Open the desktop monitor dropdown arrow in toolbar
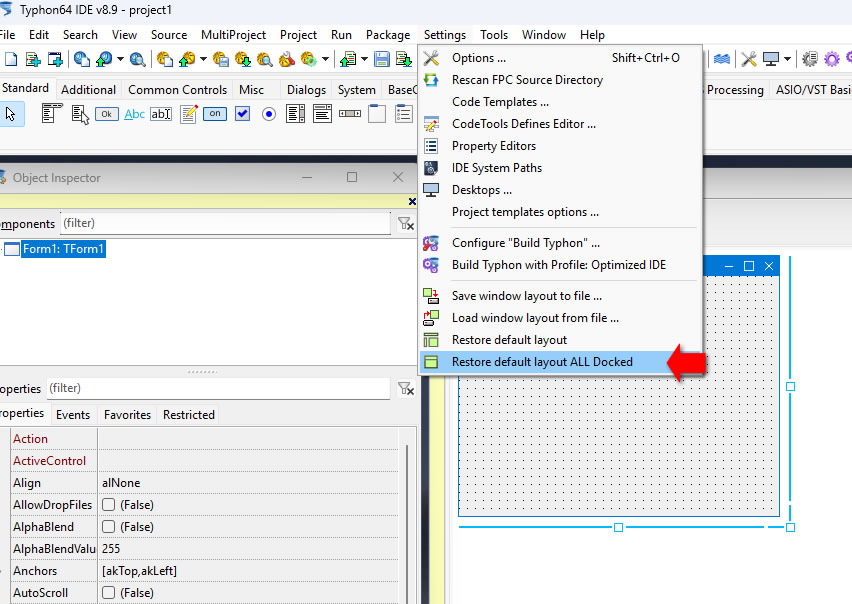This screenshot has width=852, height=604. pyautogui.click(x=788, y=59)
